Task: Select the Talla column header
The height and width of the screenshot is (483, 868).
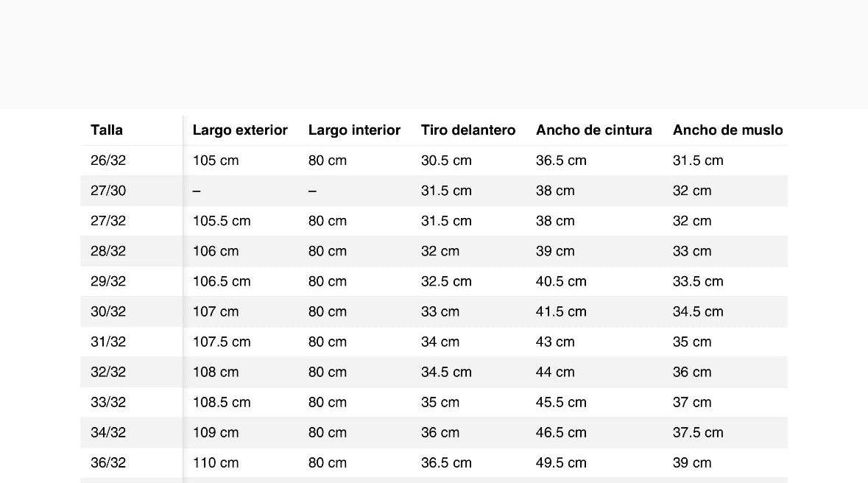Action: [107, 130]
